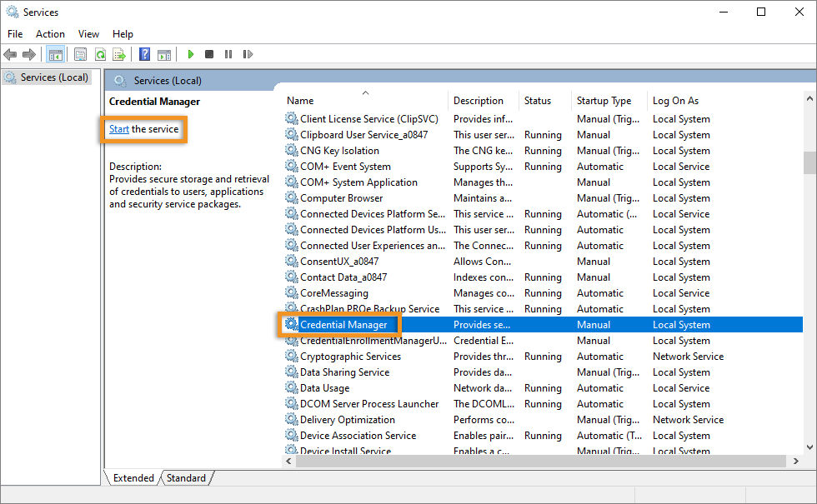Click the Refresh toolbar icon

[x=100, y=54]
